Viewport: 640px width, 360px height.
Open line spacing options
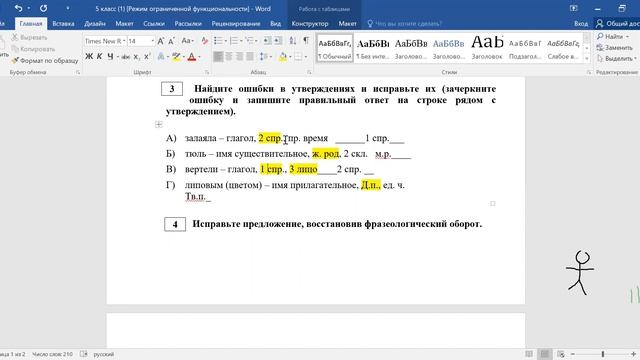(265, 56)
